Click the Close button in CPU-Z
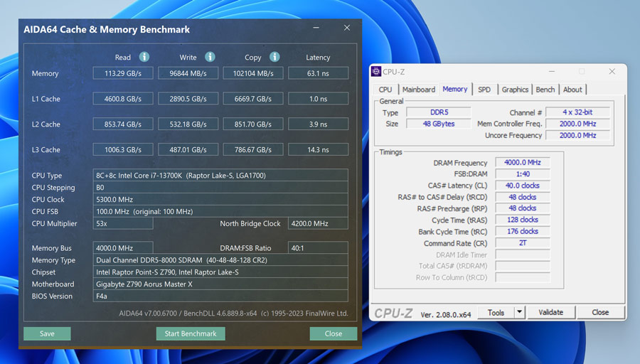This screenshot has width=640, height=364. click(600, 312)
